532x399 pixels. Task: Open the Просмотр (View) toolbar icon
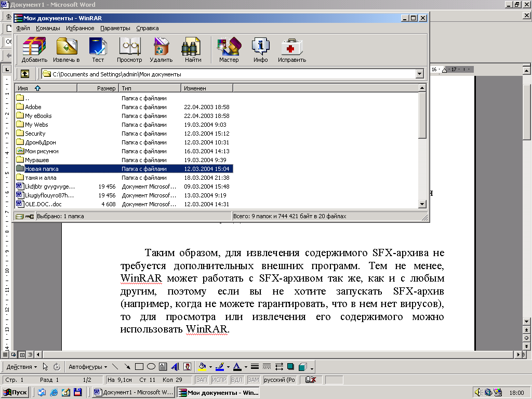[129, 50]
